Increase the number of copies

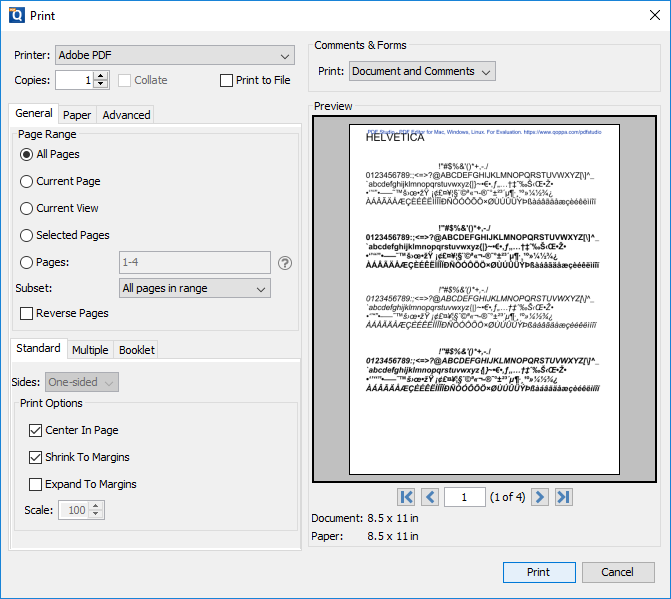click(x=100, y=76)
